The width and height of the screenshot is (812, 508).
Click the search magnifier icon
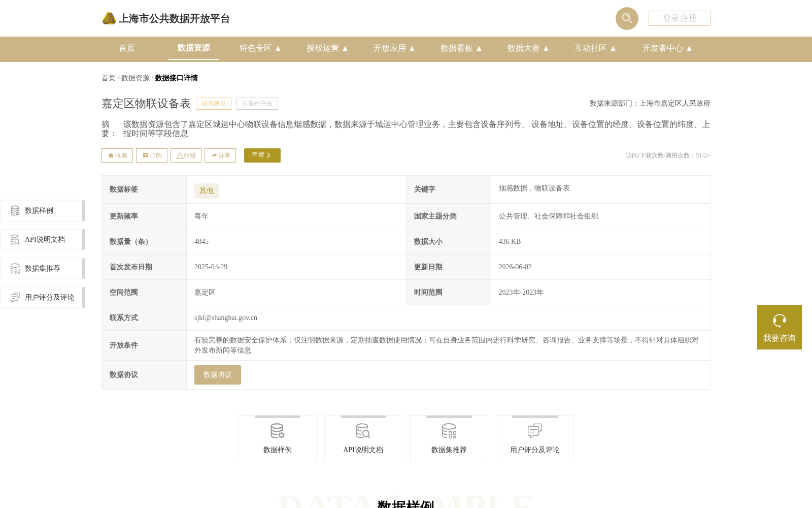627,18
